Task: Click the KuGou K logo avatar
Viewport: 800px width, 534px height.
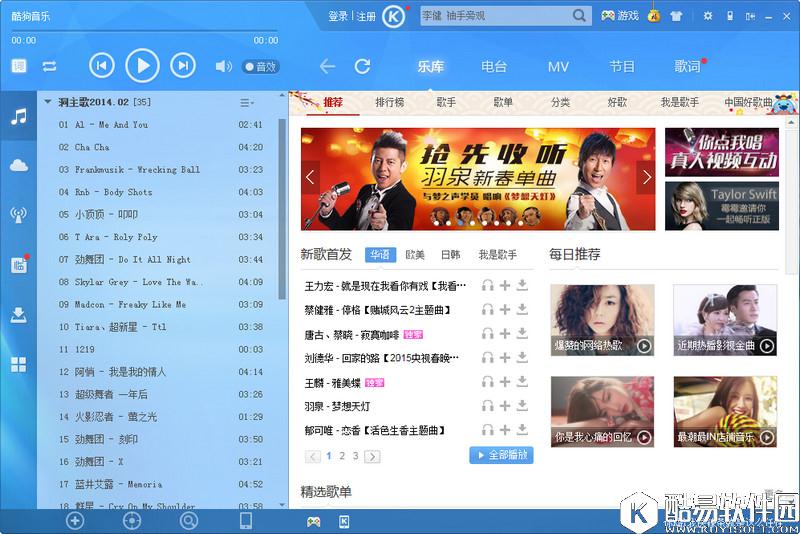Action: click(x=393, y=16)
